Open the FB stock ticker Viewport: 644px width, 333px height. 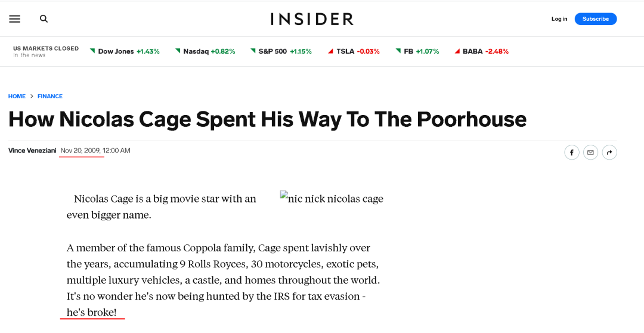[417, 51]
